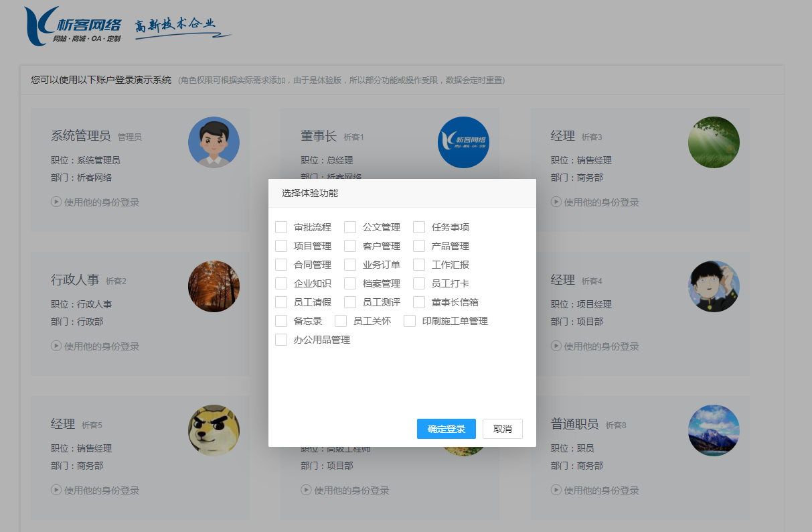Image resolution: width=812 pixels, height=532 pixels.
Task: Click the 普通职员 mountain lake avatar
Action: (714, 430)
